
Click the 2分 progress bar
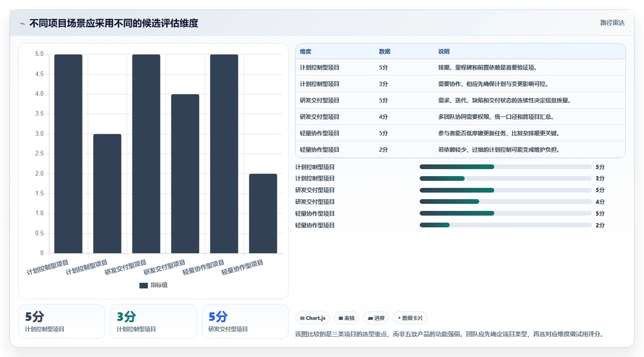click(x=506, y=225)
